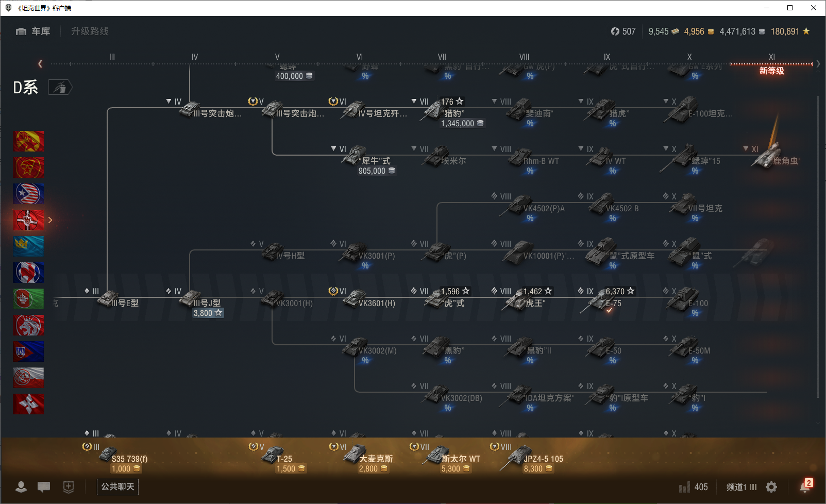
Task: Click the free experience 507 indicator
Action: coord(623,31)
